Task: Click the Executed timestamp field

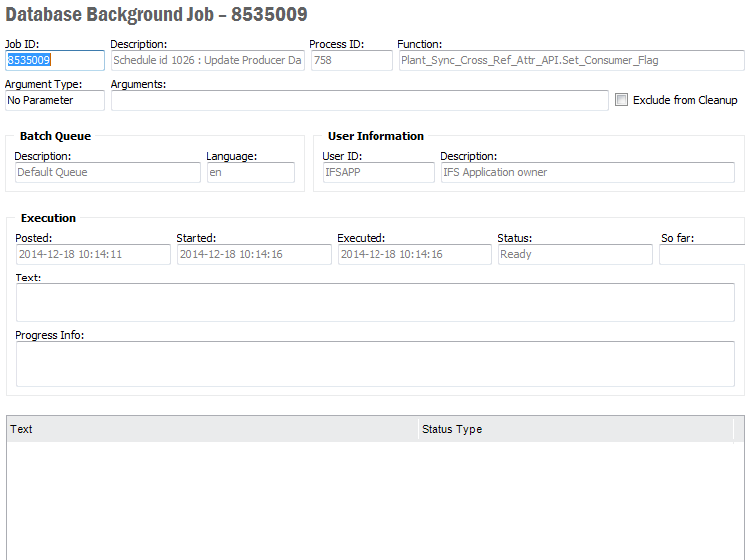Action: 414,255
